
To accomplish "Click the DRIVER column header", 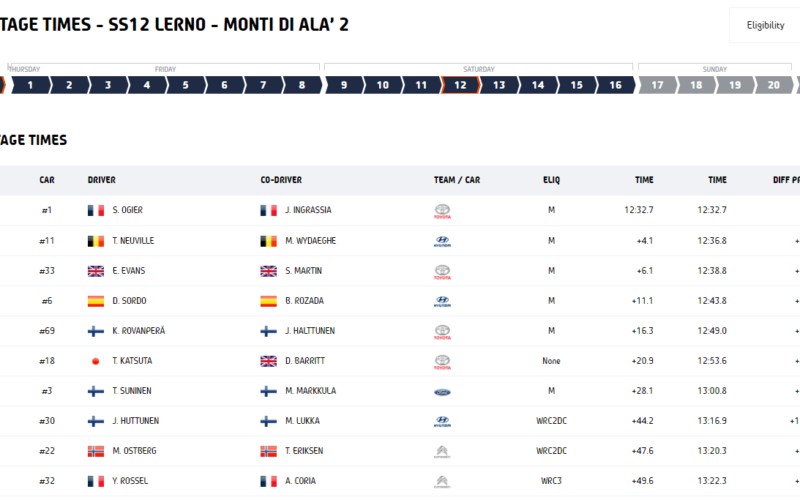I will point(102,180).
